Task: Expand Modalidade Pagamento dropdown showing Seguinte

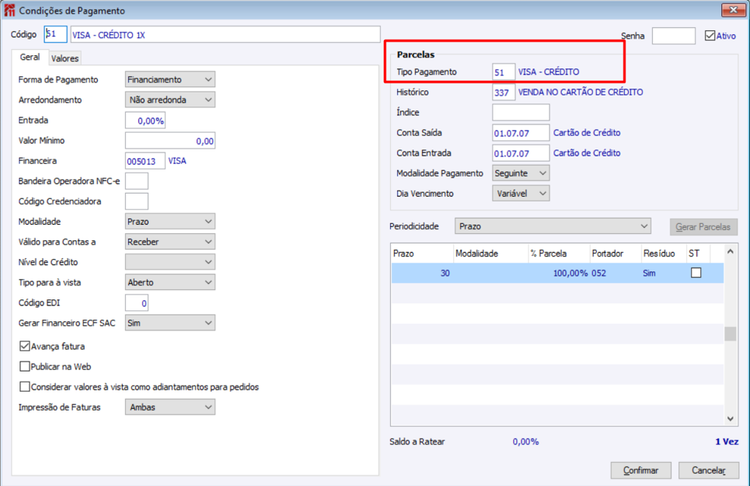Action: click(x=520, y=173)
